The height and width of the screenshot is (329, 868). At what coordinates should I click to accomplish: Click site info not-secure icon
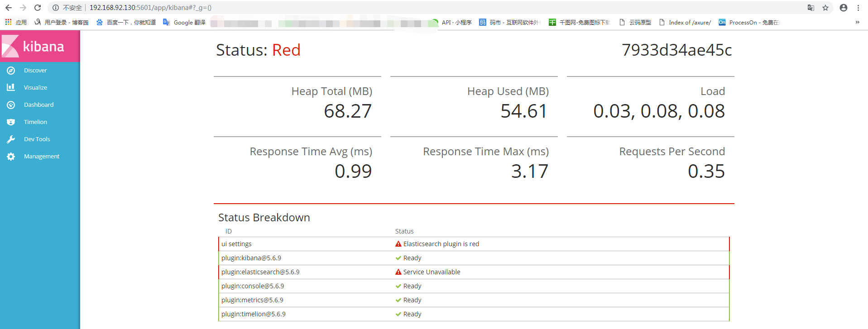[56, 8]
